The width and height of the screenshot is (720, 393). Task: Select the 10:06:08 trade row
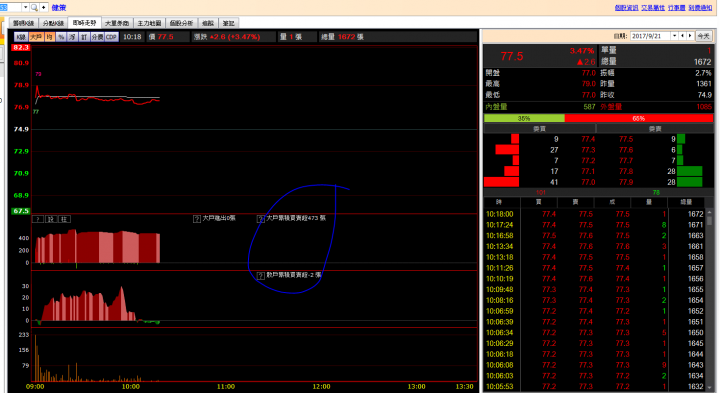click(x=595, y=365)
